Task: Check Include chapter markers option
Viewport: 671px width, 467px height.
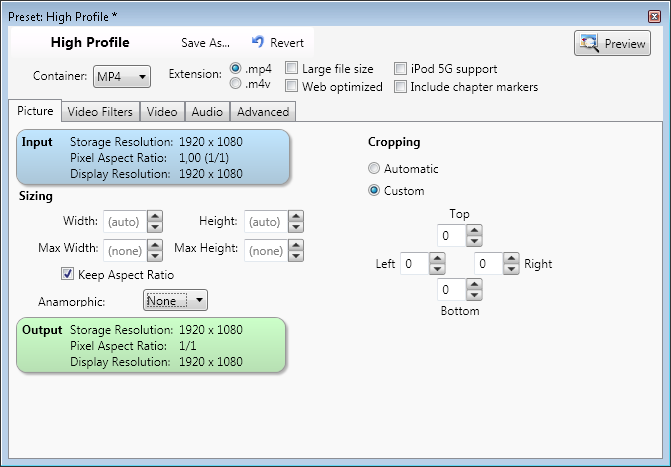Action: pos(401,86)
